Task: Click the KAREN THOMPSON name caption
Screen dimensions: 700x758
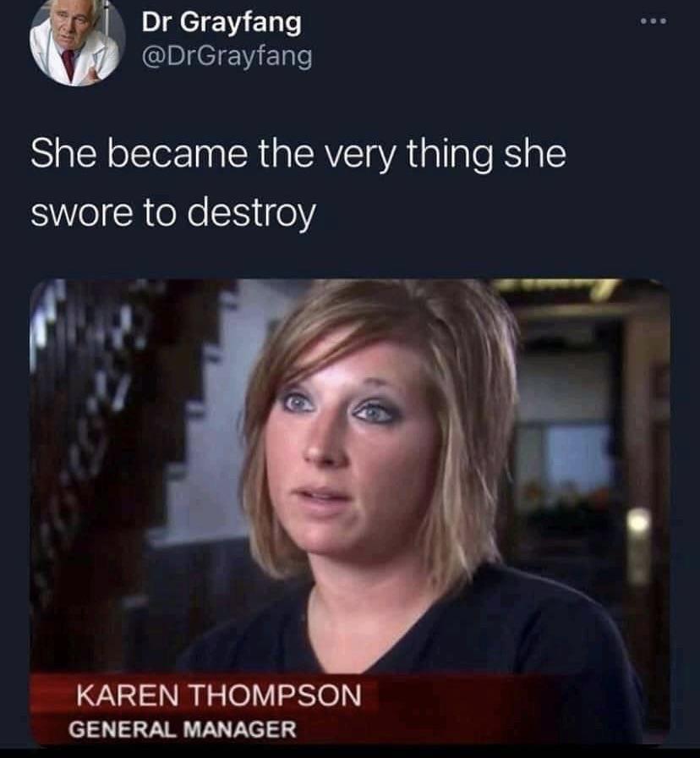Action: coord(219,695)
